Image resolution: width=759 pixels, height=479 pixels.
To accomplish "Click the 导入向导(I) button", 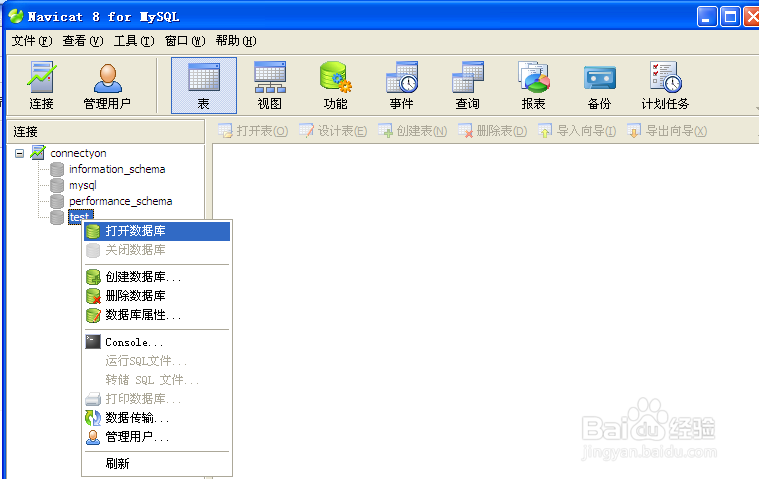I will 577,131.
